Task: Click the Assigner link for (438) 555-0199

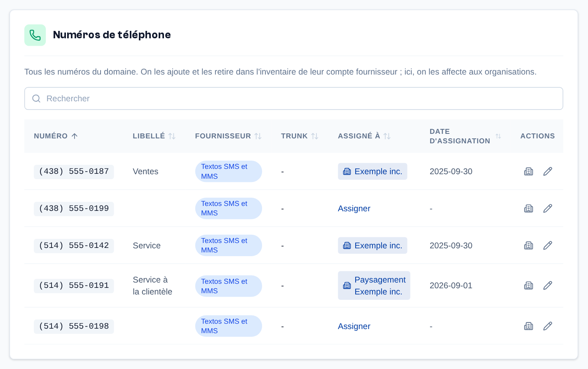Action: click(354, 208)
